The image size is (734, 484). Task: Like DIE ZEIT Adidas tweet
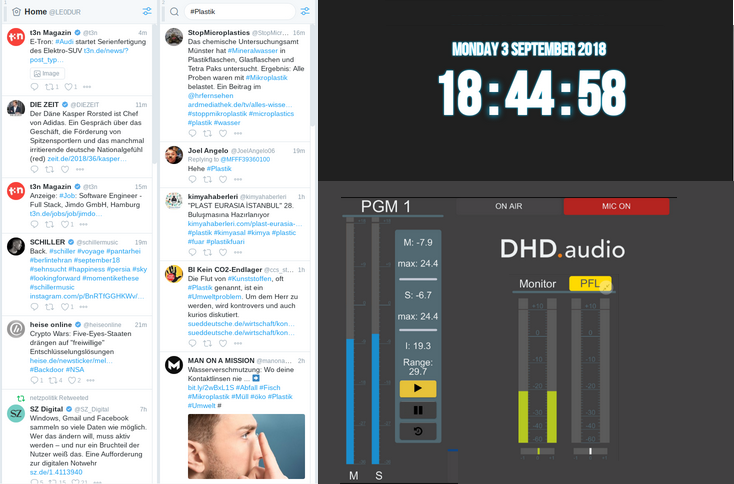pyautogui.click(x=65, y=169)
